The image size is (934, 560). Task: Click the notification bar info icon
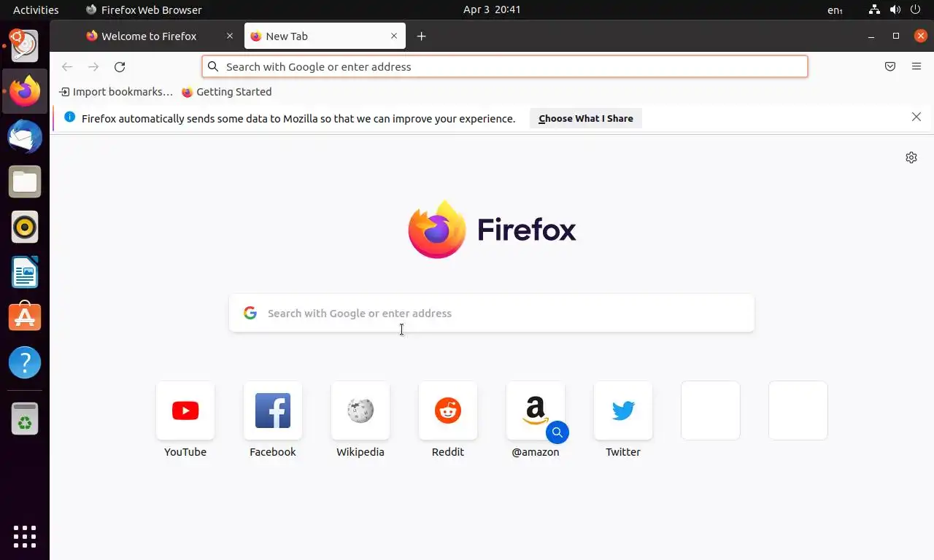(70, 117)
